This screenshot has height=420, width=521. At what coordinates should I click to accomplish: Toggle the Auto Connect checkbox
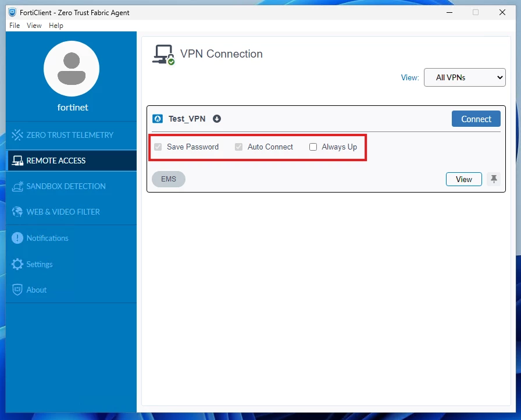238,147
